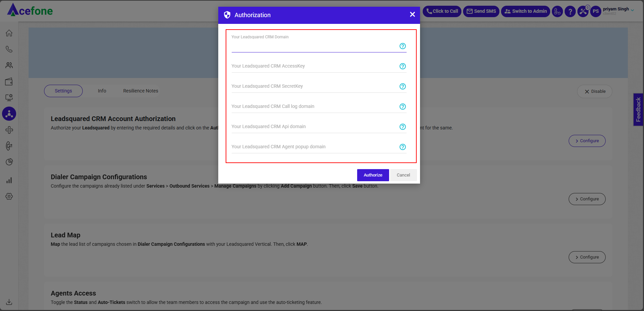
Task: Open the scheduled callback phone-clock icon
Action: coord(557,11)
